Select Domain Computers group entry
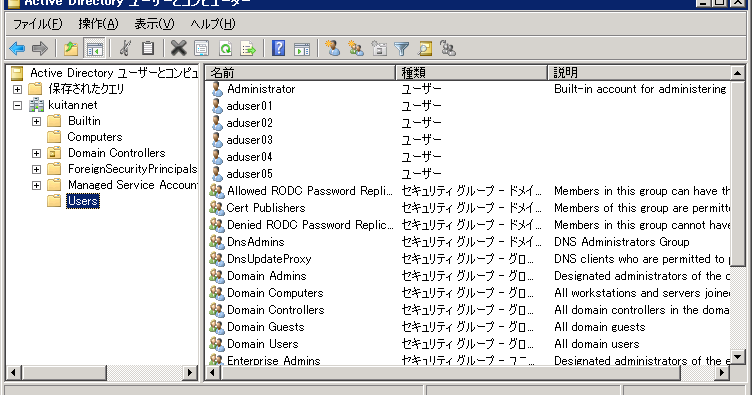Image resolution: width=752 pixels, height=395 pixels. [275, 293]
